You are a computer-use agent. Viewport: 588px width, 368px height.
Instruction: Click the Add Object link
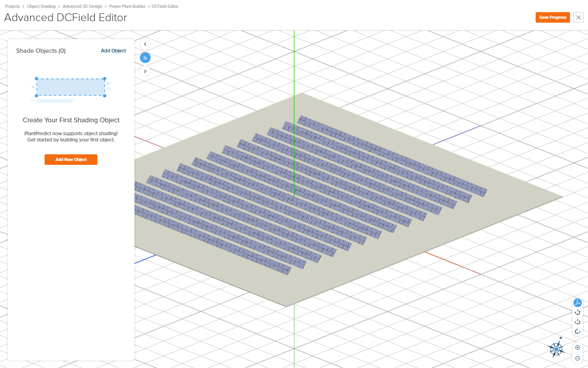[x=113, y=51]
